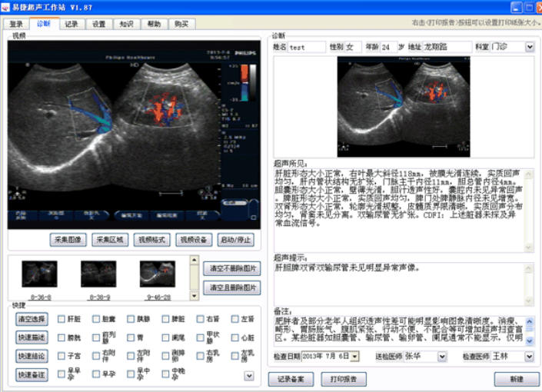Image resolution: width=542 pixels, height=392 pixels.
Task: Click the 姓名 name input field
Action: tap(307, 47)
